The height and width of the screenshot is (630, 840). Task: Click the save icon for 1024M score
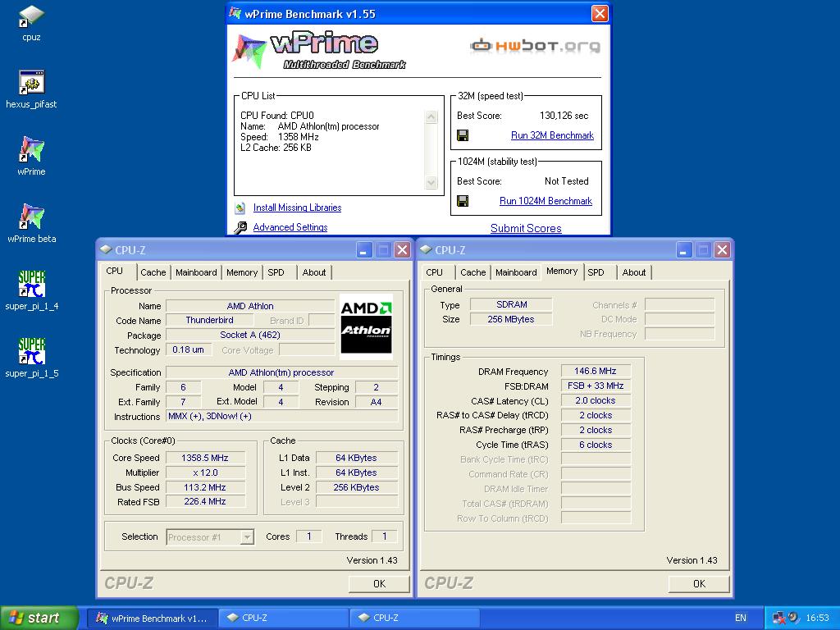463,201
